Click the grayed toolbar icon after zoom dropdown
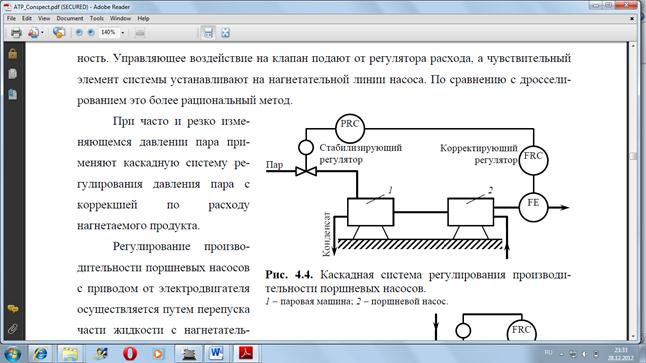646x363 pixels. [x=140, y=33]
